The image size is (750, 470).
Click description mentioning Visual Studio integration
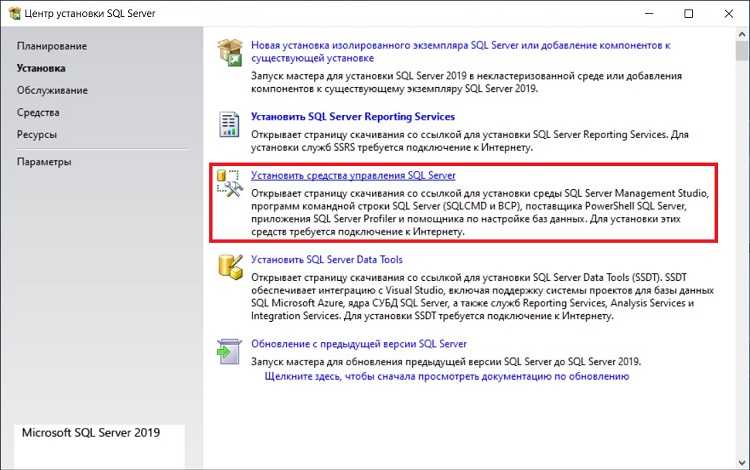coord(483,296)
